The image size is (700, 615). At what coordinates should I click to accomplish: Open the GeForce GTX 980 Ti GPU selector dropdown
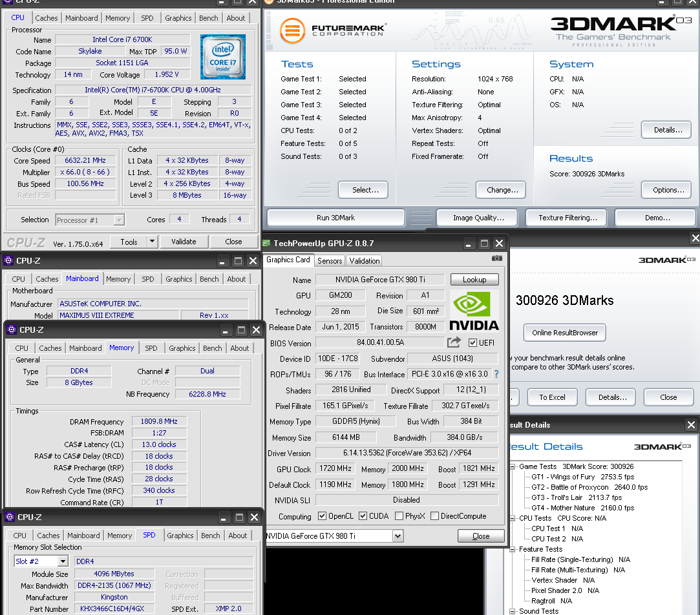pos(398,536)
